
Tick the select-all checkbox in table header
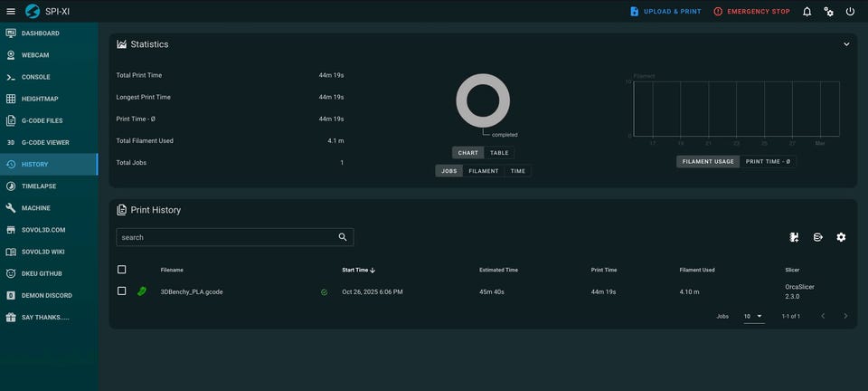pyautogui.click(x=122, y=270)
